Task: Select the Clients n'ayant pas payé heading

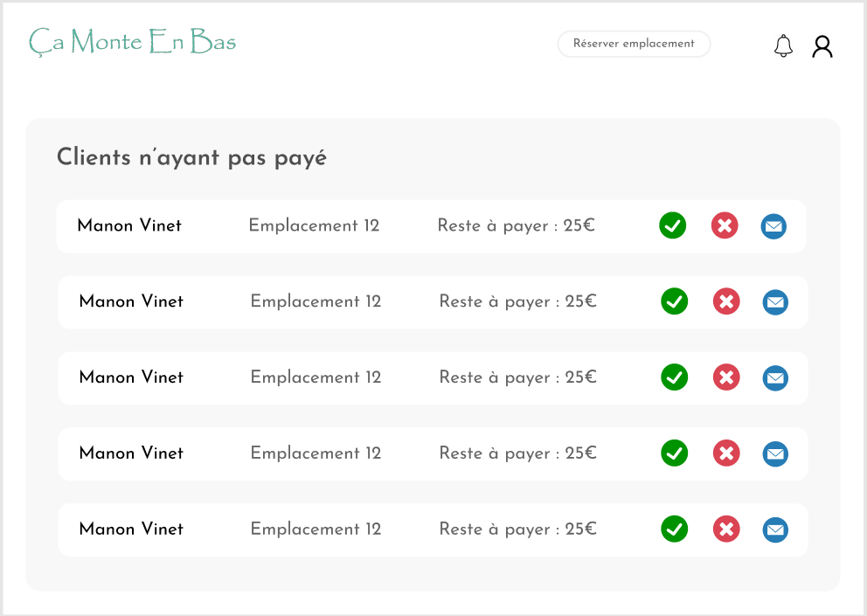Action: [191, 158]
